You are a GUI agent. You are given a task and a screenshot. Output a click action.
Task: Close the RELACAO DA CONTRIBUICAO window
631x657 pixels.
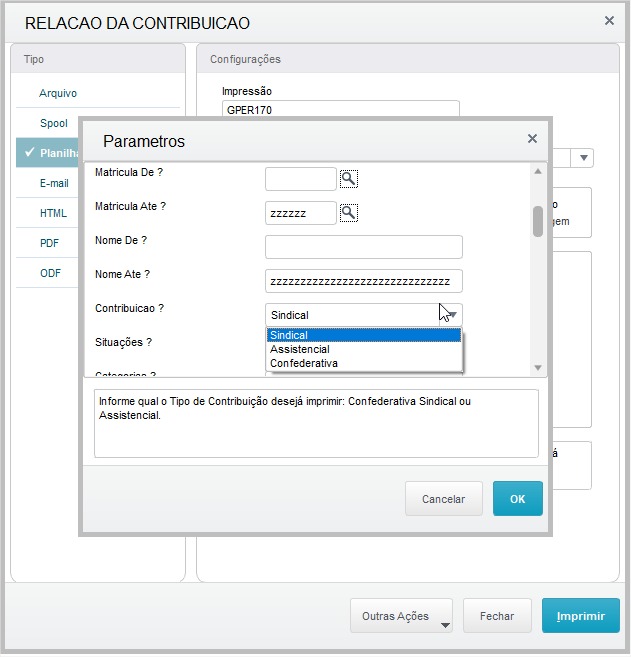point(609,21)
